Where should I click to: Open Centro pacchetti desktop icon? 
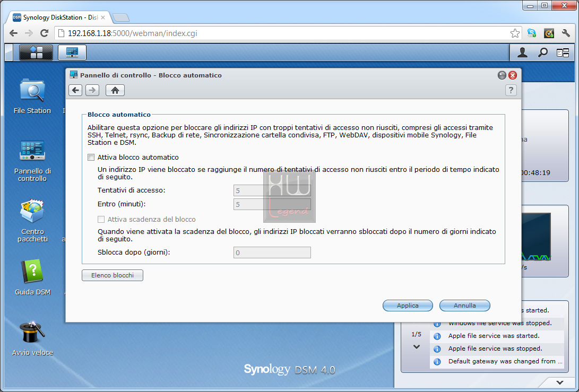click(32, 221)
